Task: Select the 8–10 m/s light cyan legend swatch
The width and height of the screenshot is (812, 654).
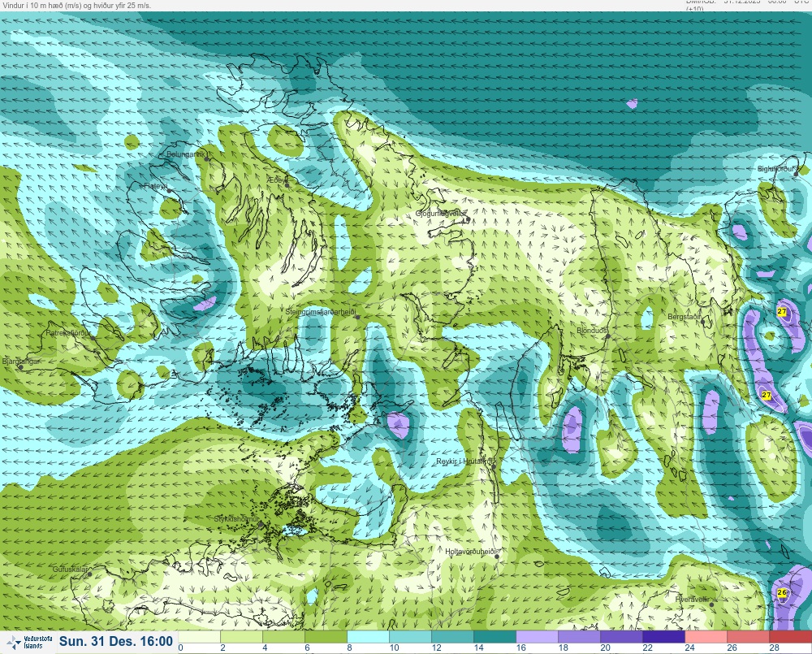Action: click(368, 636)
